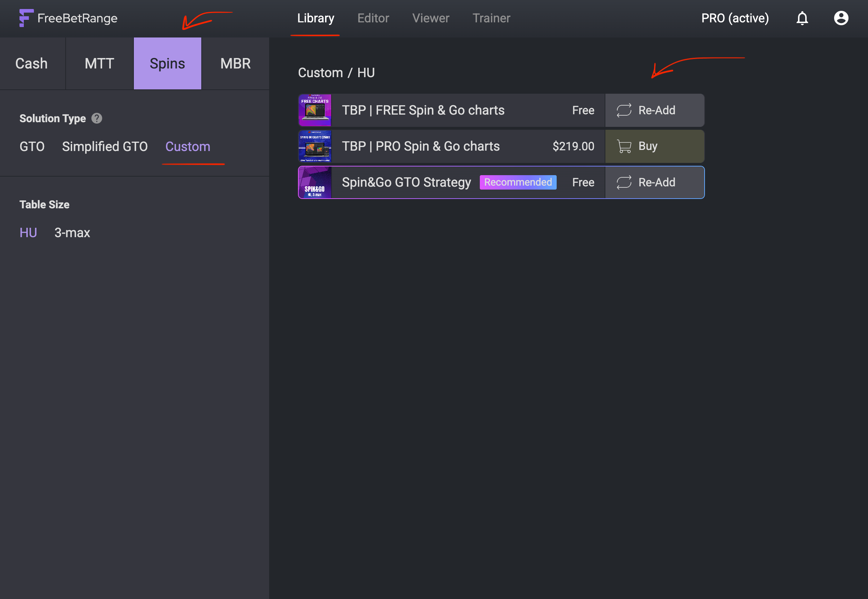Switch to the MTT tab

(x=99, y=63)
